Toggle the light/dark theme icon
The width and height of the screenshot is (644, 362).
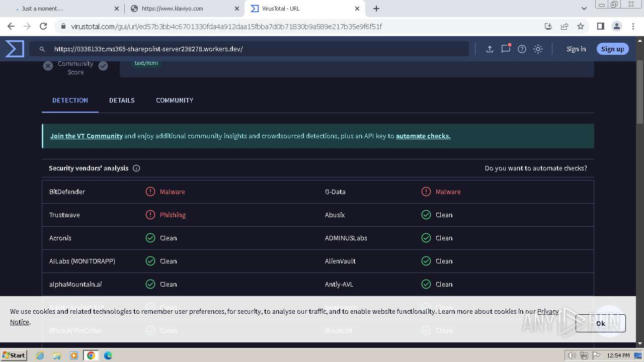click(538, 49)
